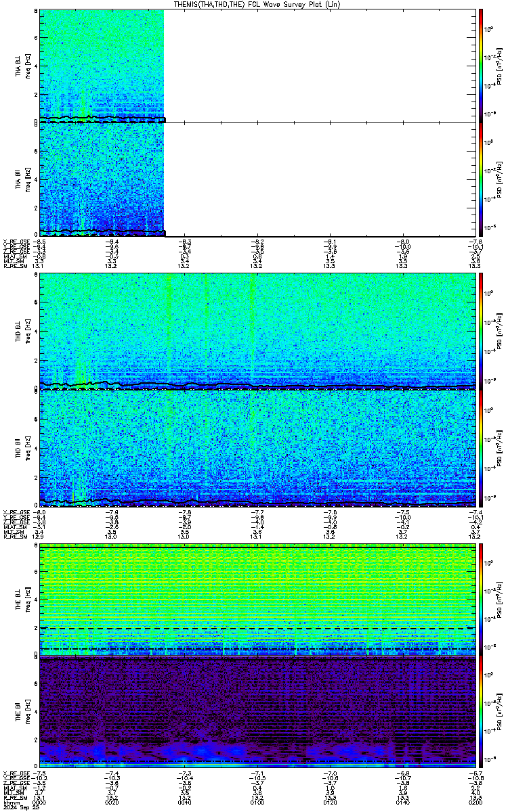508x812 pixels.
Task: Click the THA B-perpendicular spectrogram panel
Action: pyautogui.click(x=257, y=66)
